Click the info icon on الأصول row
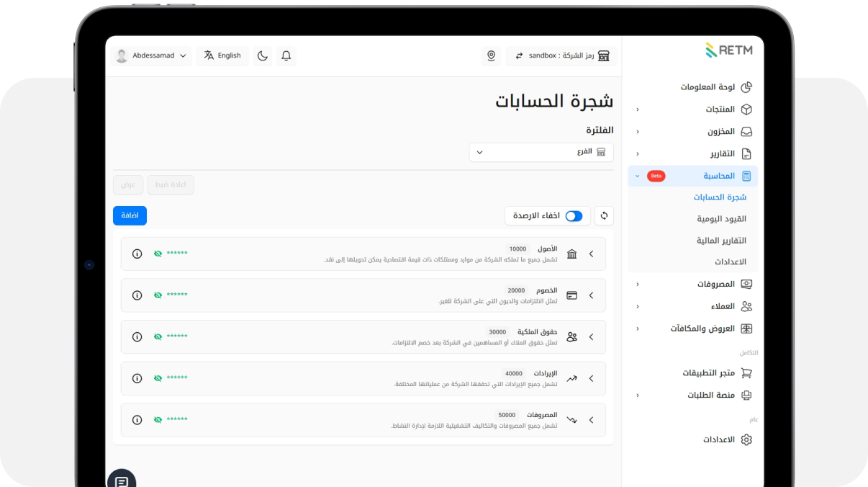Image resolution: width=868 pixels, height=487 pixels. pos(137,254)
